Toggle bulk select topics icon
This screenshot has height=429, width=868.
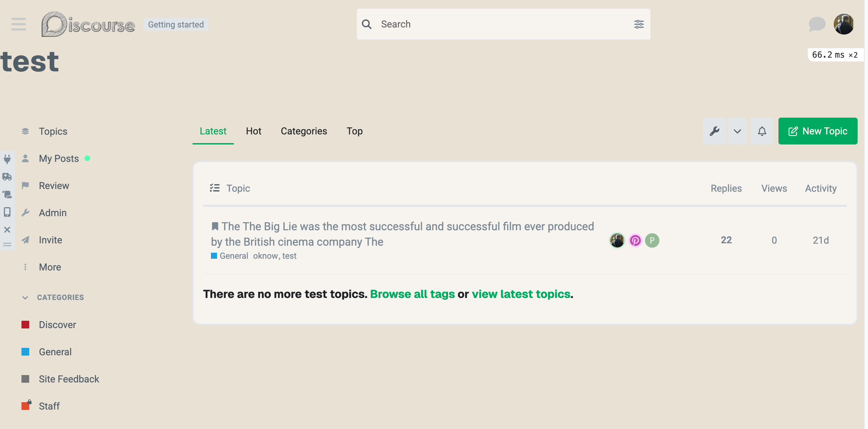[215, 188]
